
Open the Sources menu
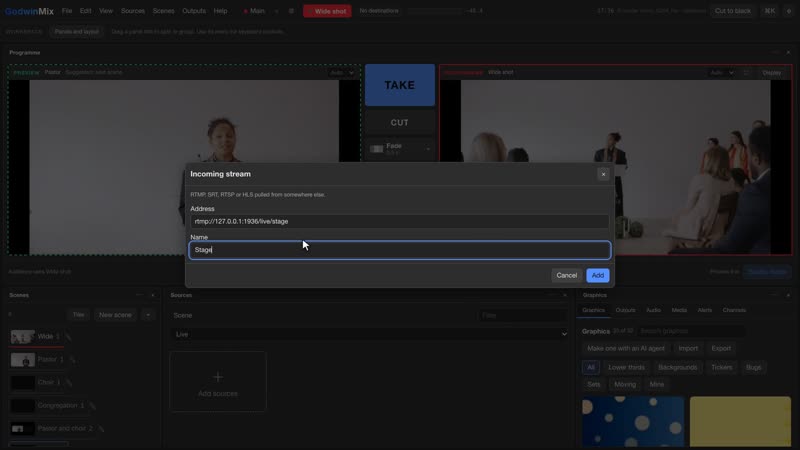point(133,11)
